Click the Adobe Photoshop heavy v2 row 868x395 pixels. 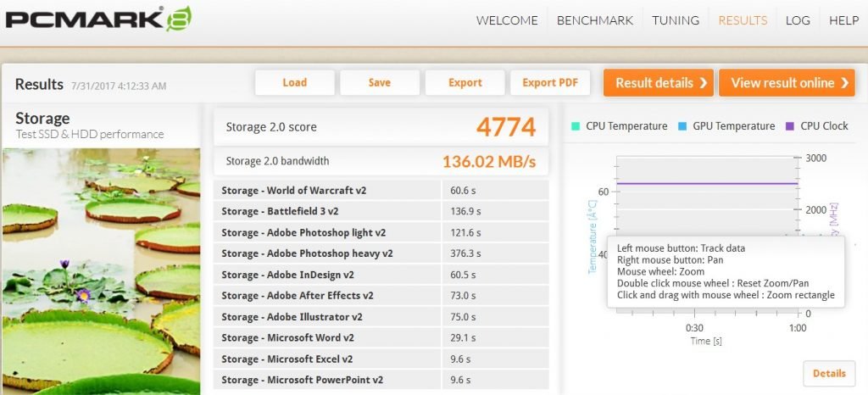click(x=381, y=253)
